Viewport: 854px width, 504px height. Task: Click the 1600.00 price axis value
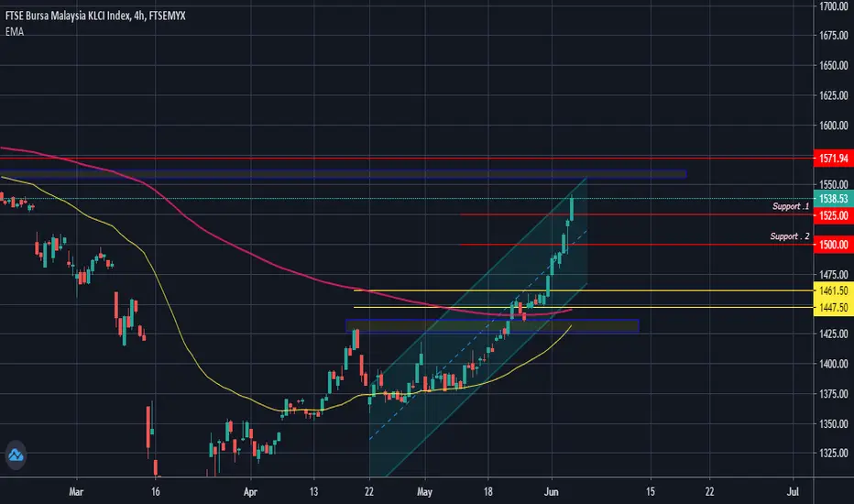834,126
